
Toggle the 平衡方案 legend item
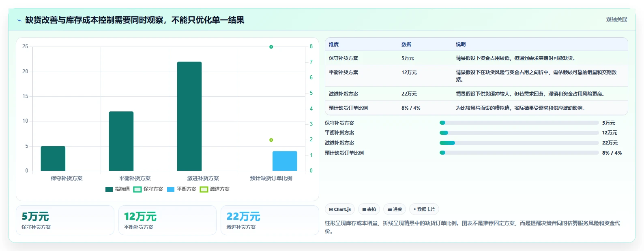(181, 189)
